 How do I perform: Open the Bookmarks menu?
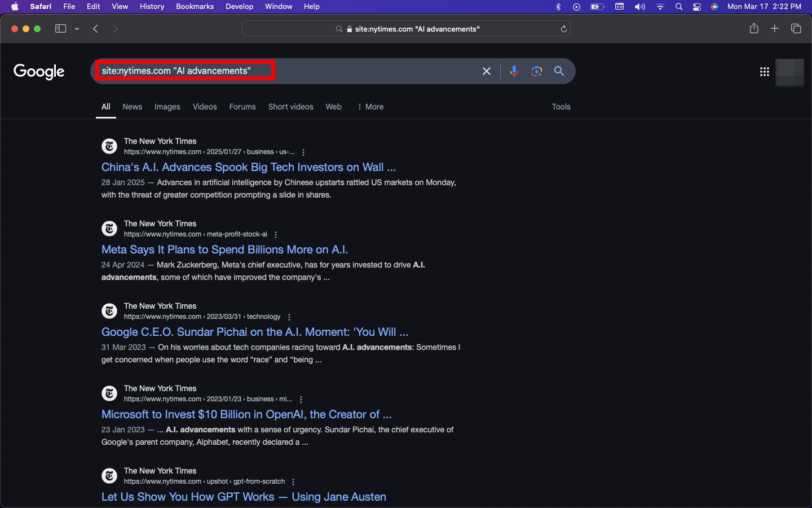click(x=195, y=6)
